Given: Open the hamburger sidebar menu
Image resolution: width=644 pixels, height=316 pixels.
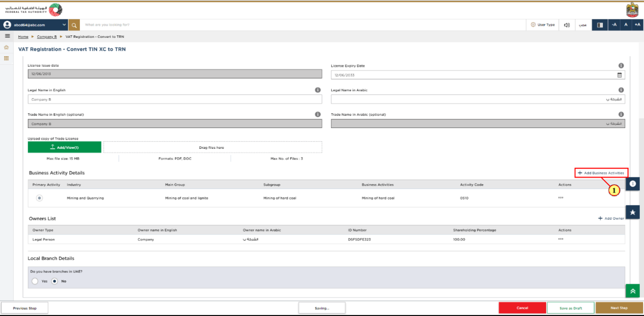Looking at the screenshot, I should tap(7, 36).
